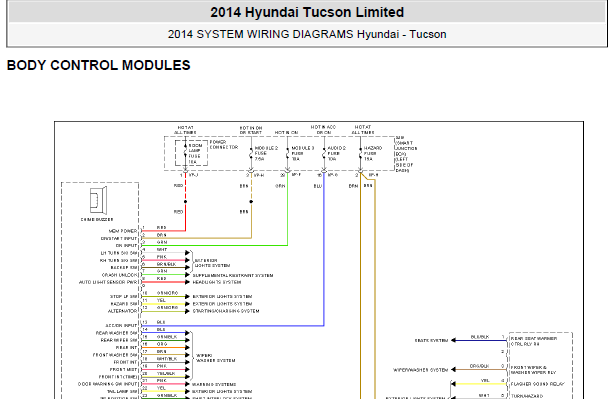Click the 'LH TURN SIG SW' label
Screen dimensions: 608x399
119,253
